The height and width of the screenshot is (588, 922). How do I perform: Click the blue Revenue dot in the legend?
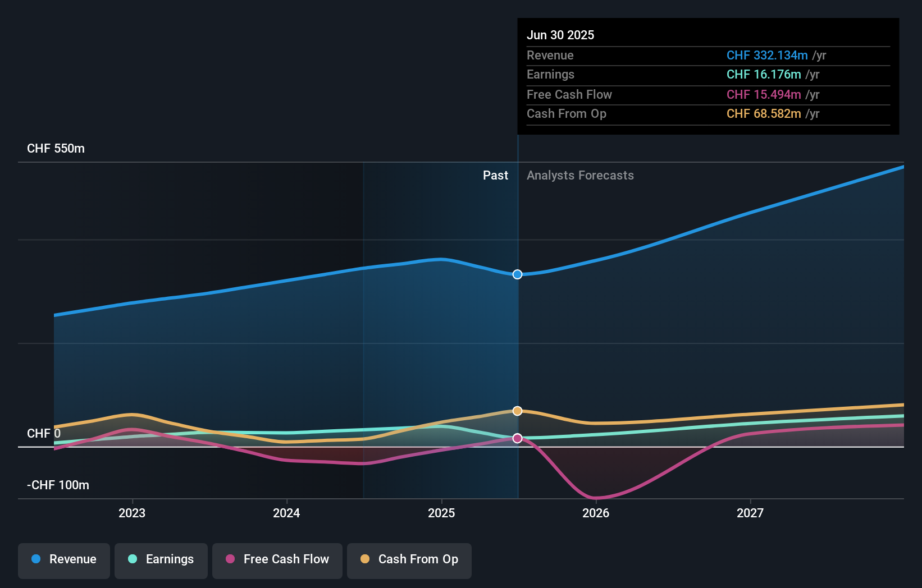[36, 559]
